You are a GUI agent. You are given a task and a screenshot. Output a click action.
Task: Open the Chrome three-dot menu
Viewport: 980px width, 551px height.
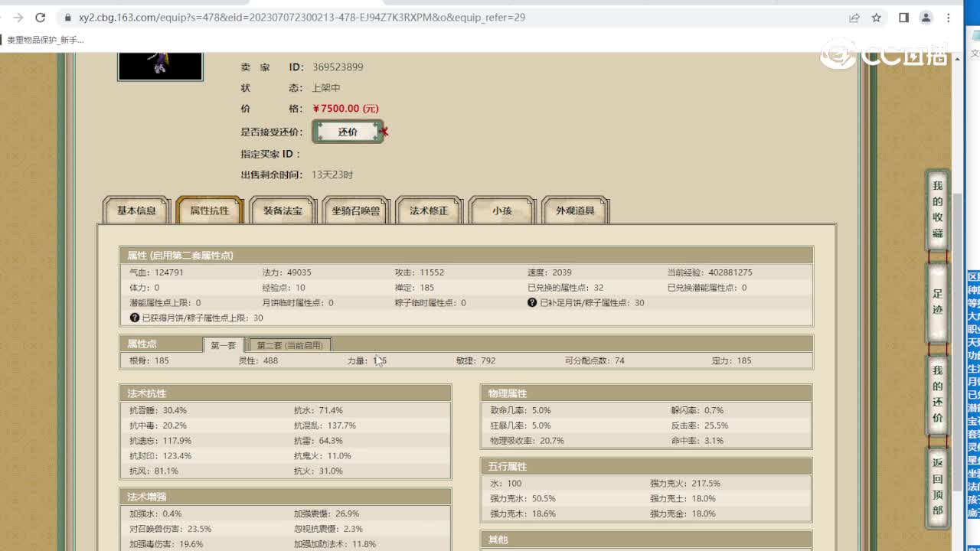click(949, 18)
